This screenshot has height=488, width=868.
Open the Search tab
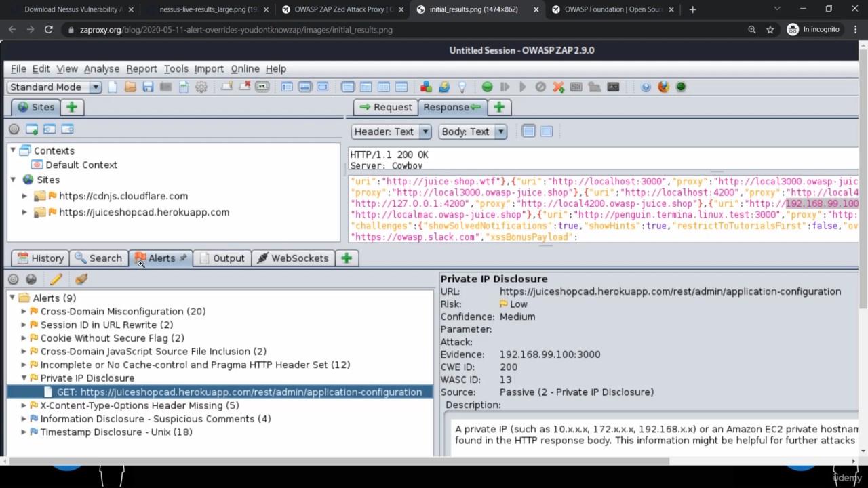[x=98, y=258]
